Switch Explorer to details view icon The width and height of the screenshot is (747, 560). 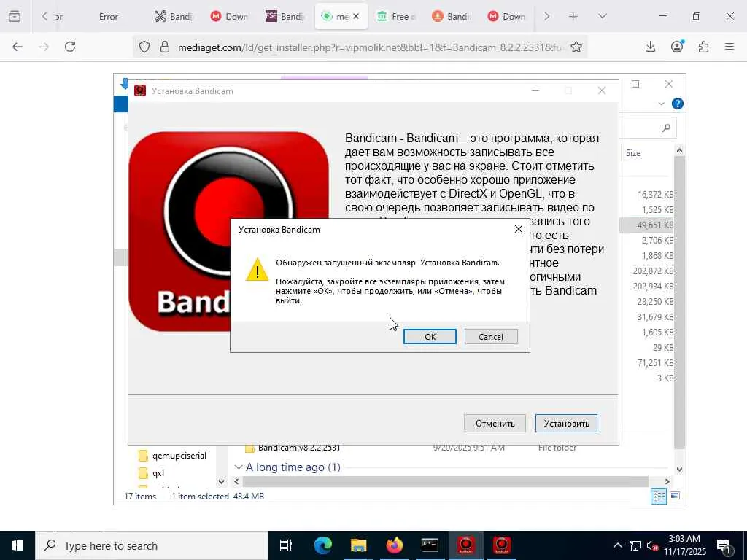[659, 496]
